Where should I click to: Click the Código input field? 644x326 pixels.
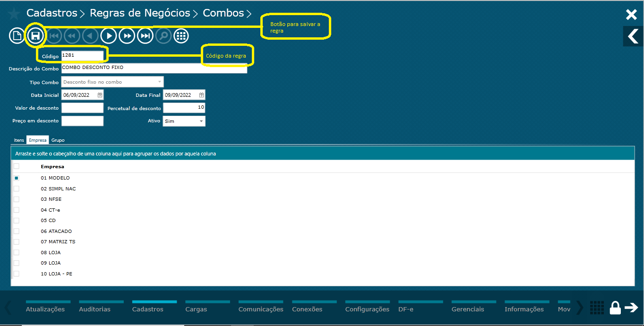click(82, 56)
